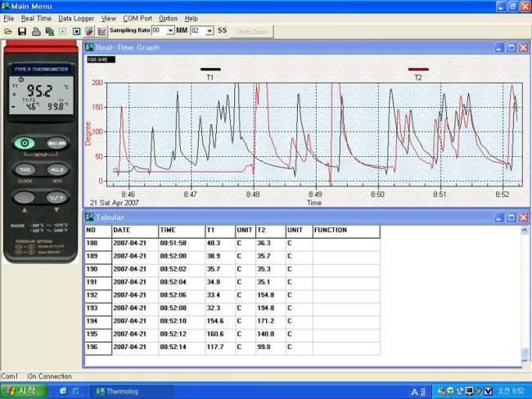The width and height of the screenshot is (532, 399).
Task: Switch units with the °C/°F button
Action: pyautogui.click(x=56, y=196)
